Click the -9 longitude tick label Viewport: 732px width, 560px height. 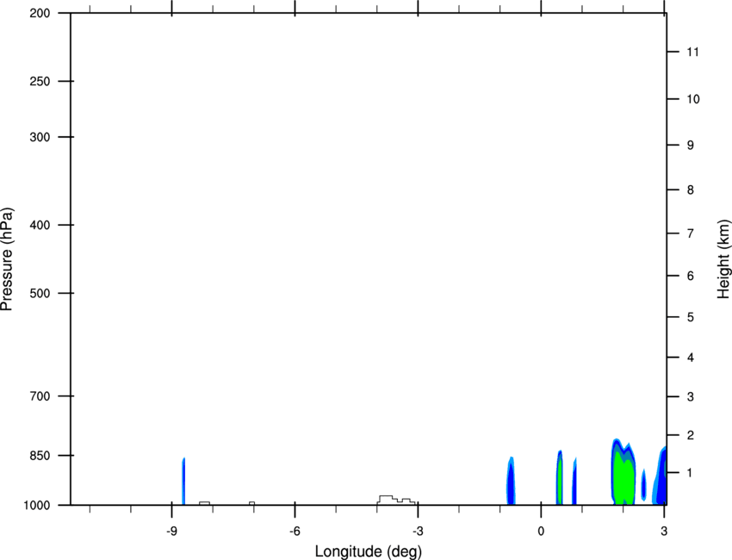pyautogui.click(x=171, y=531)
